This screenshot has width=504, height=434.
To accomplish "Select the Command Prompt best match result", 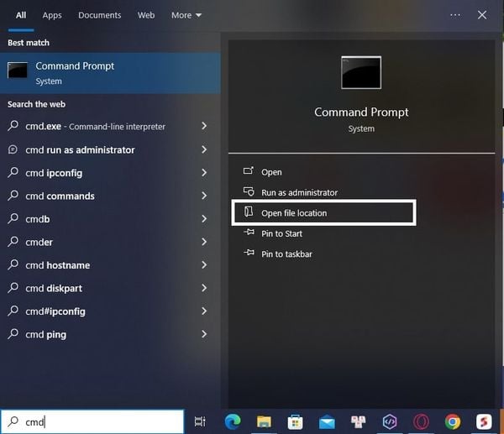I will click(x=110, y=73).
